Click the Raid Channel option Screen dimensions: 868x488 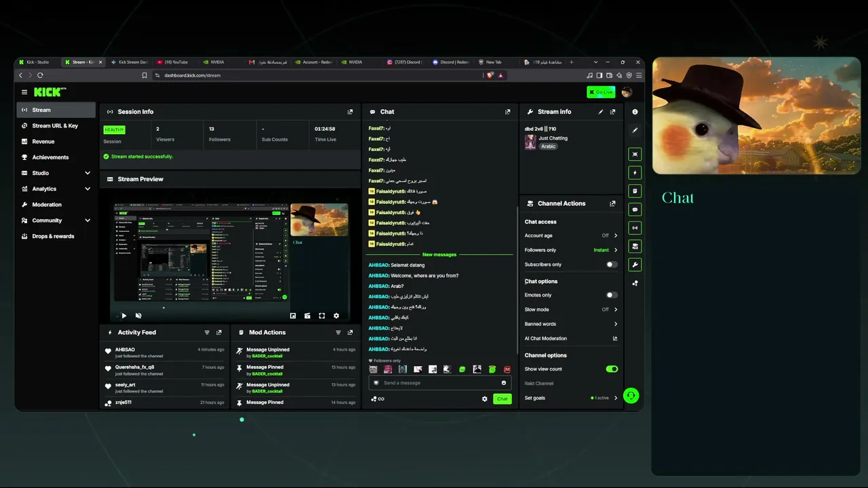(x=539, y=384)
